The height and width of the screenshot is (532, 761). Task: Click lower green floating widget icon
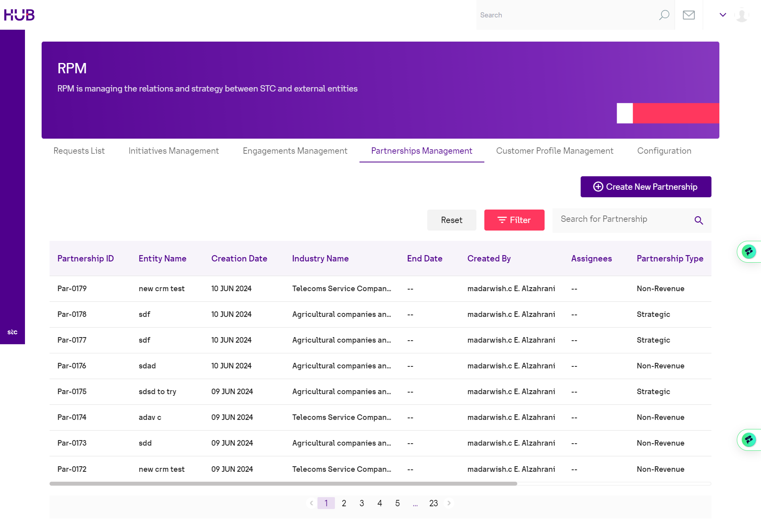748,440
